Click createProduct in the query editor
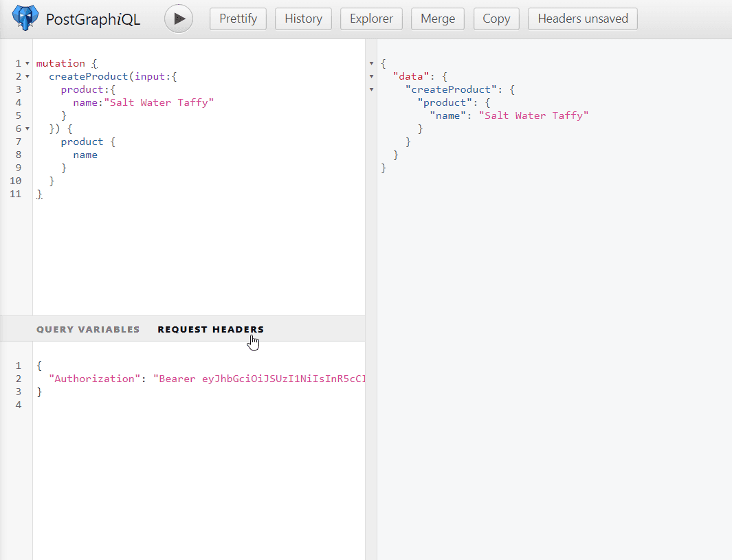Image resolution: width=732 pixels, height=560 pixels. click(88, 76)
